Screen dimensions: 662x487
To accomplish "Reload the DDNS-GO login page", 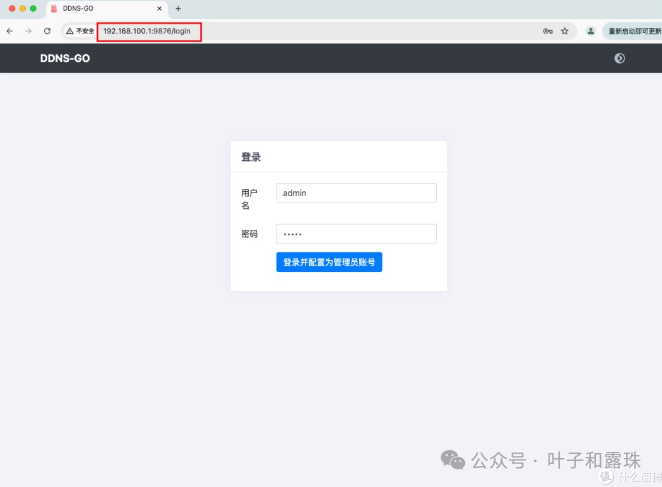I will click(x=47, y=31).
